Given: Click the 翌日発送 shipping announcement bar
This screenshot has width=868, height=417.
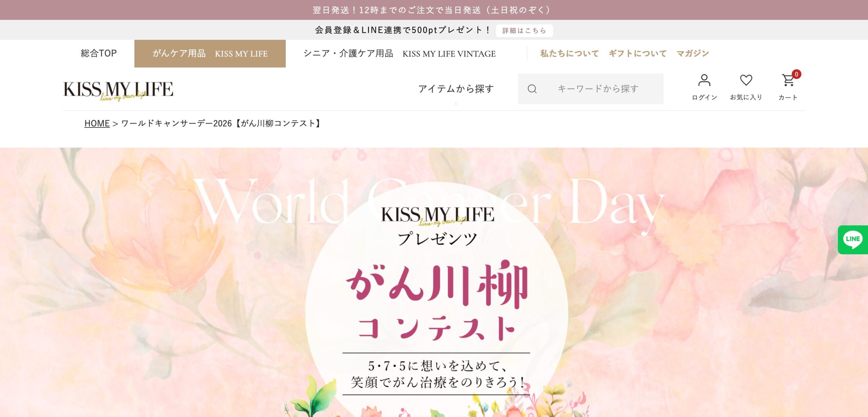Looking at the screenshot, I should (434, 10).
